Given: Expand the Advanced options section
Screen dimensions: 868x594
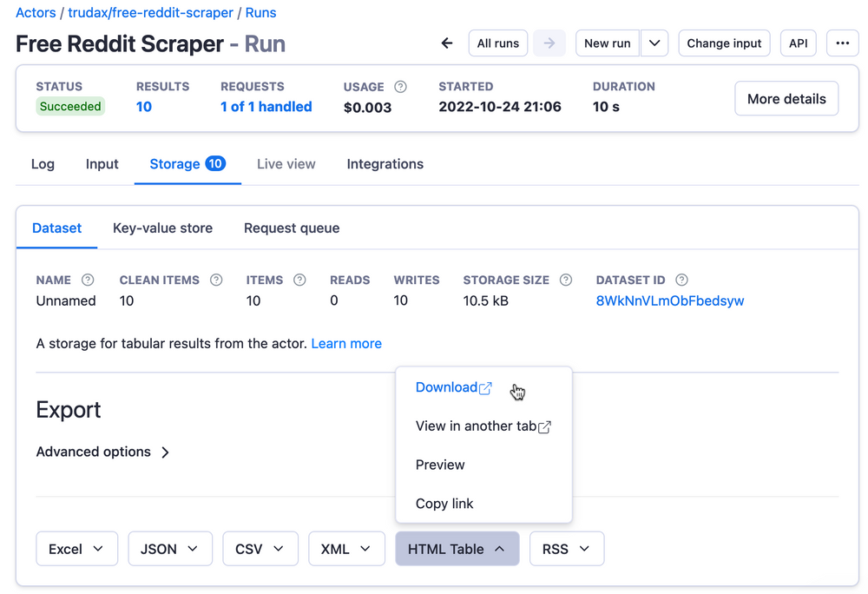Looking at the screenshot, I should (x=102, y=452).
